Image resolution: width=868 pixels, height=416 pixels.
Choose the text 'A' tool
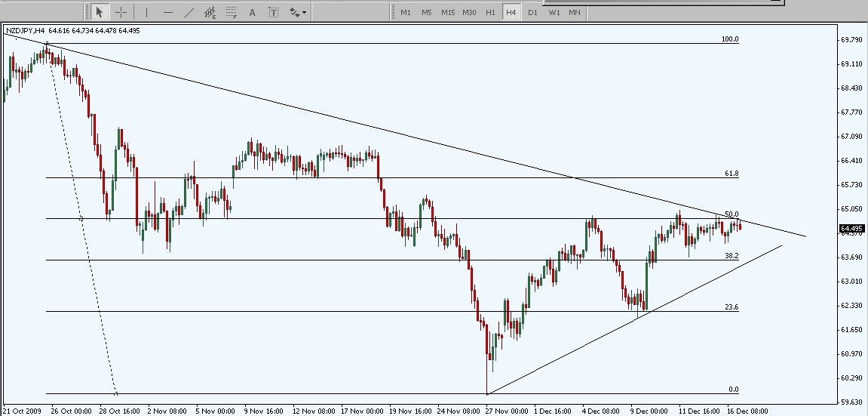point(253,12)
